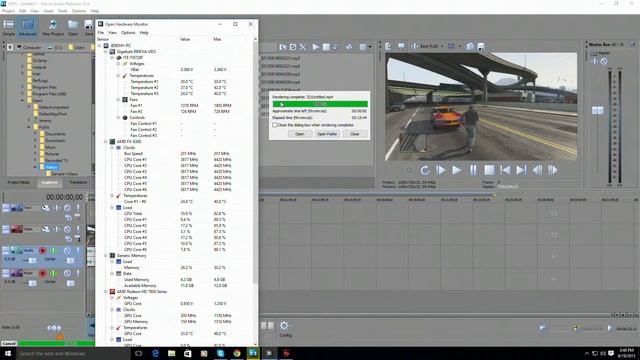Click the stop preview icon in Explorer toolbar
Screen dimensions: 640x360
pyautogui.click(x=326, y=47)
